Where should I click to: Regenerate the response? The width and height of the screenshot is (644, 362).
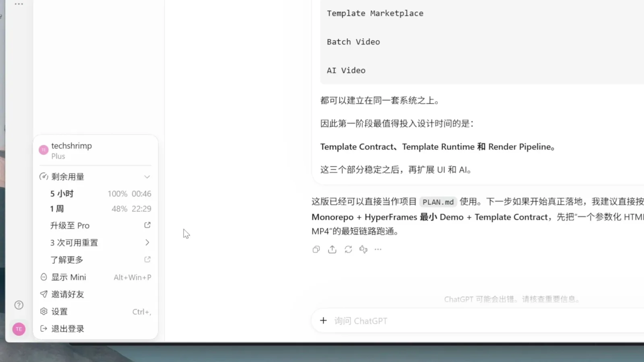click(x=348, y=249)
